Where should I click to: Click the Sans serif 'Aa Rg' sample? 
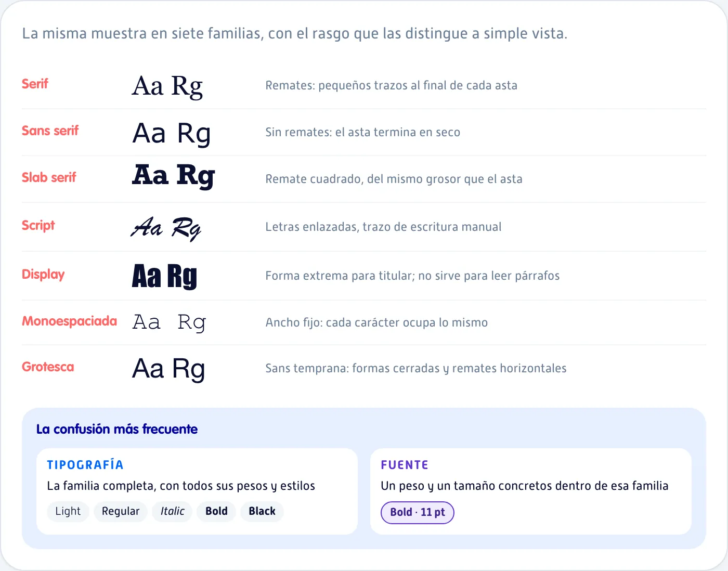click(x=172, y=134)
